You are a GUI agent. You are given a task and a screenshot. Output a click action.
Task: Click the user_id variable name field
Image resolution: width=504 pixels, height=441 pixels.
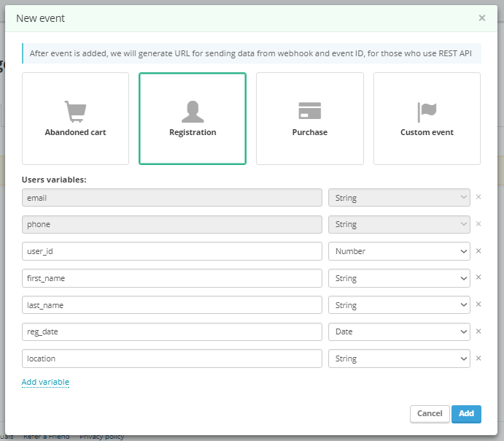coord(172,251)
